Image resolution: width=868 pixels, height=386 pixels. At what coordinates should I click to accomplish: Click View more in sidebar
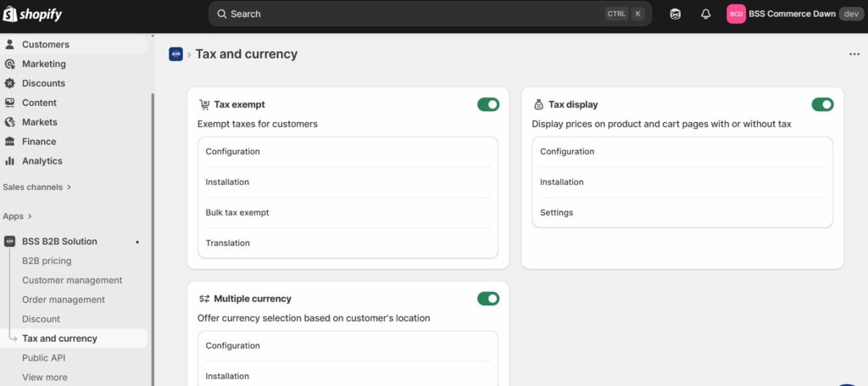pos(45,378)
